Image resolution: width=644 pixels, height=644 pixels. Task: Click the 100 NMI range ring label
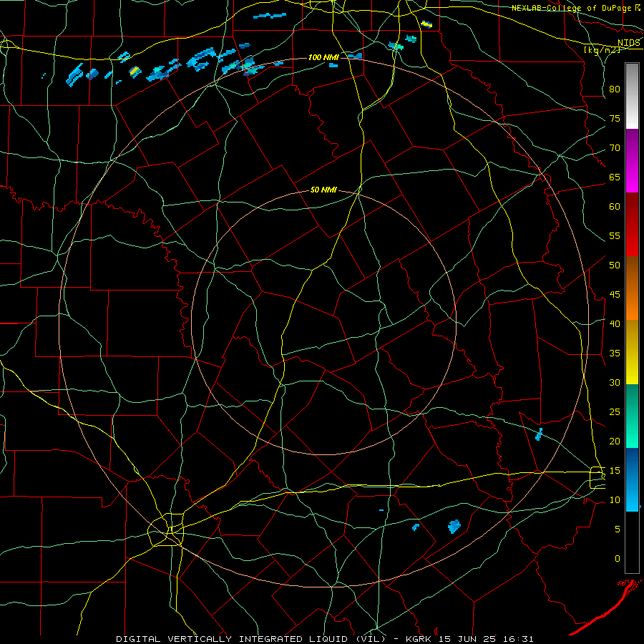[x=323, y=57]
